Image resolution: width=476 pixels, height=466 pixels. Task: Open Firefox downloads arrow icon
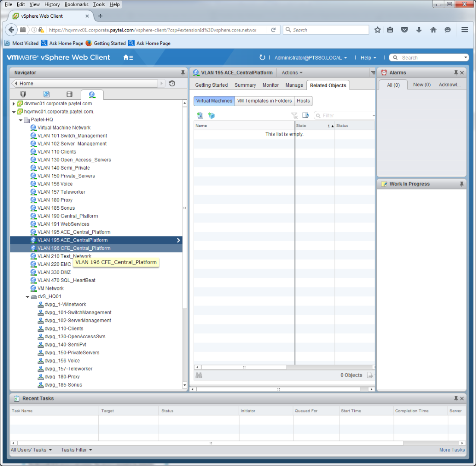pos(419,30)
